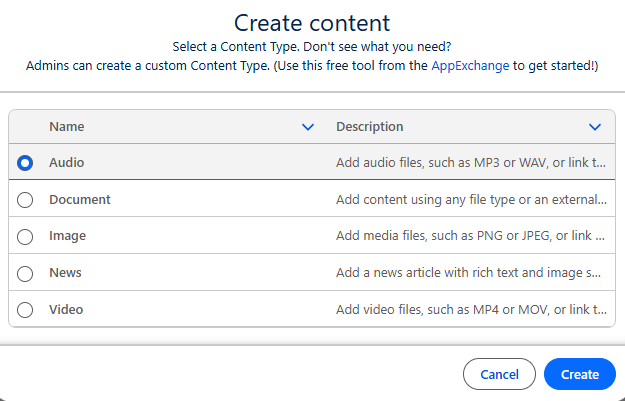Choose the Image content type radio button
Screen dimensions: 625x401
pyautogui.click(x=25, y=236)
